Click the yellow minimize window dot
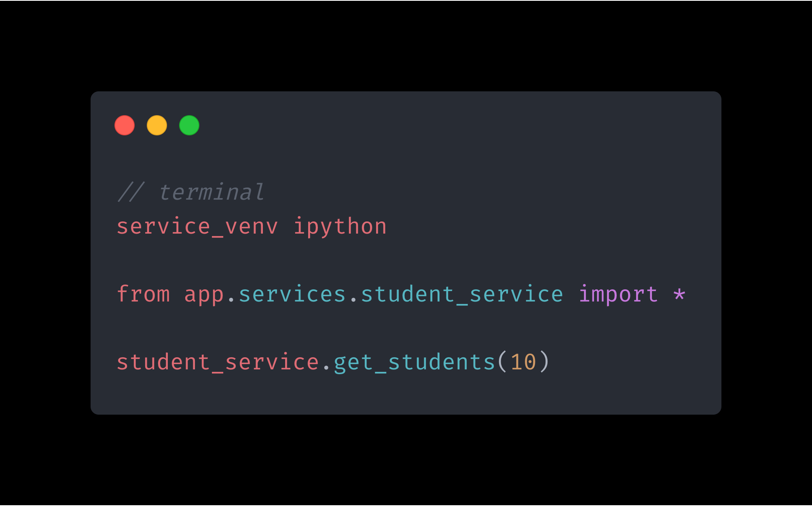 [157, 125]
